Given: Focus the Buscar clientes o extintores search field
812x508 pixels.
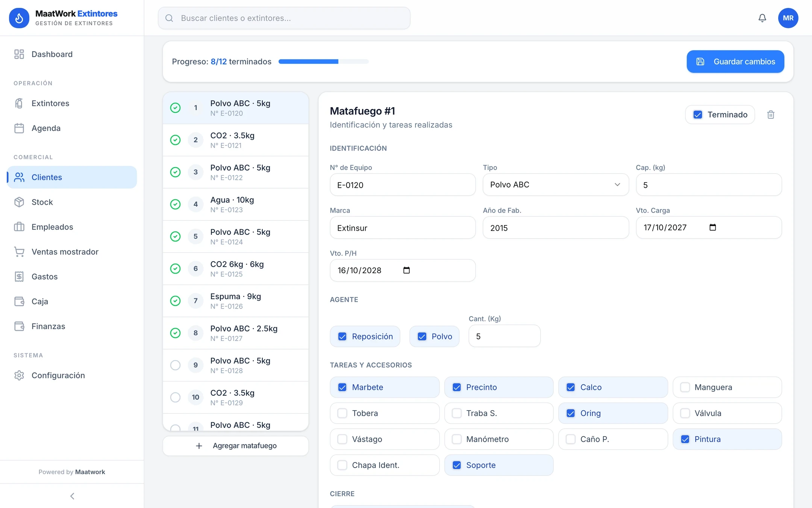Looking at the screenshot, I should click(x=284, y=18).
